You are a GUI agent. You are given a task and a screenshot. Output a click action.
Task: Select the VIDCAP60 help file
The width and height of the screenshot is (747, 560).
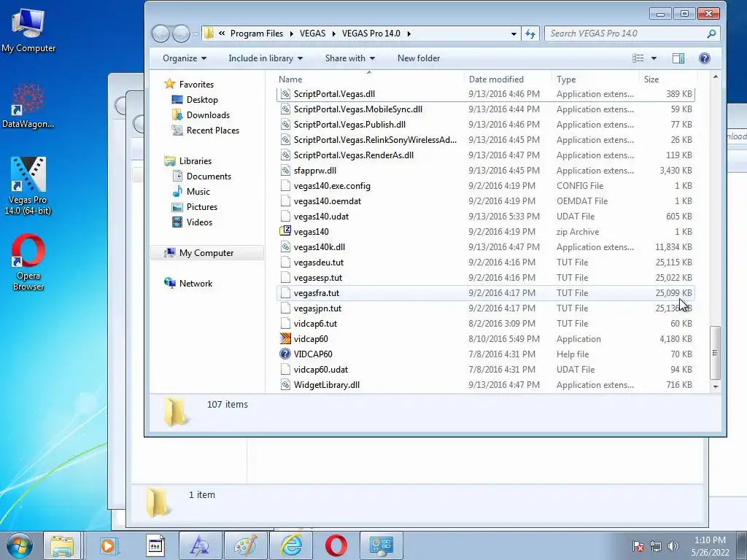pos(485,354)
